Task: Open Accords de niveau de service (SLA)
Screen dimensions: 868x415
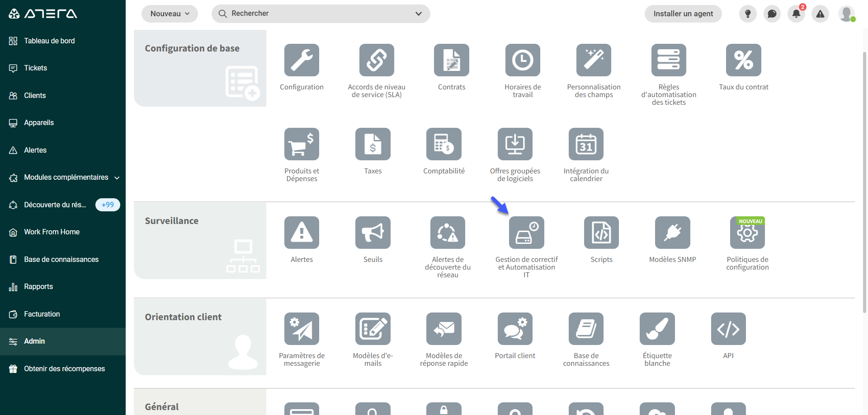Action: tap(377, 60)
